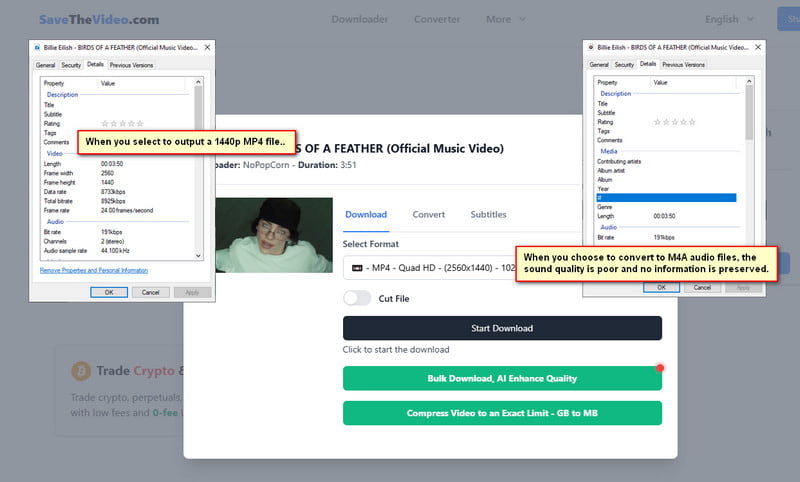Screen dimensions: 800x482
Task: Click OK in right properties window
Action: point(661,287)
